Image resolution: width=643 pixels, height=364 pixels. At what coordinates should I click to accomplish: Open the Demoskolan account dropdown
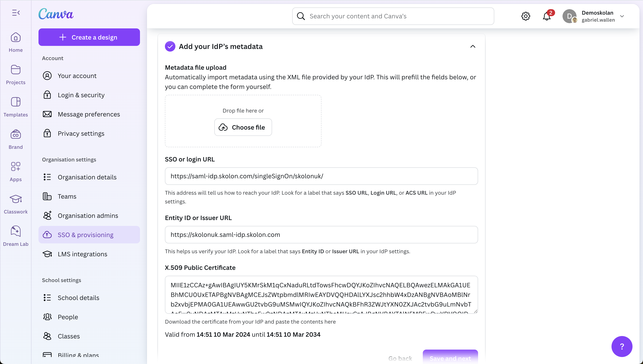(622, 16)
